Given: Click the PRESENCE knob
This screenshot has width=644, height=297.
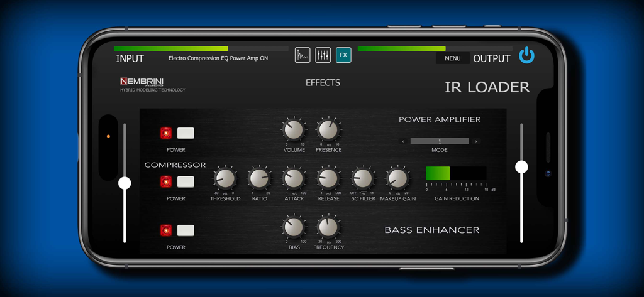Looking at the screenshot, I should [328, 129].
